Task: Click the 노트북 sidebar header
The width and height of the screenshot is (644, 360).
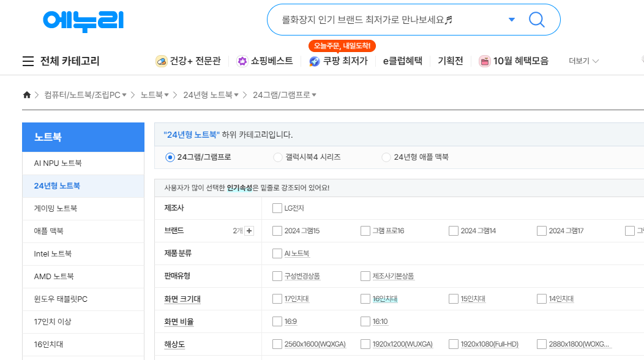Action: 83,137
